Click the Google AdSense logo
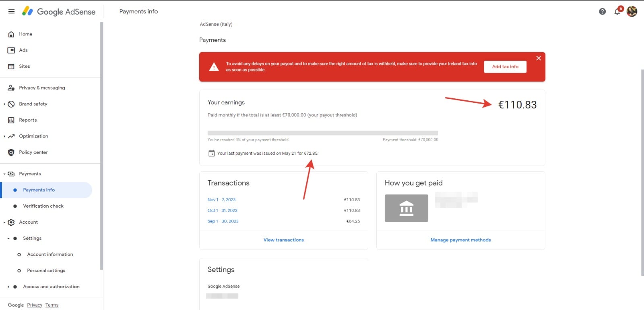This screenshot has width=644, height=310. pyautogui.click(x=59, y=11)
